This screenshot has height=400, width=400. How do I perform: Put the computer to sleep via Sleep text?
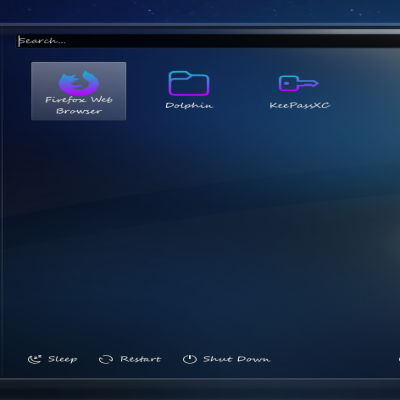63,359
